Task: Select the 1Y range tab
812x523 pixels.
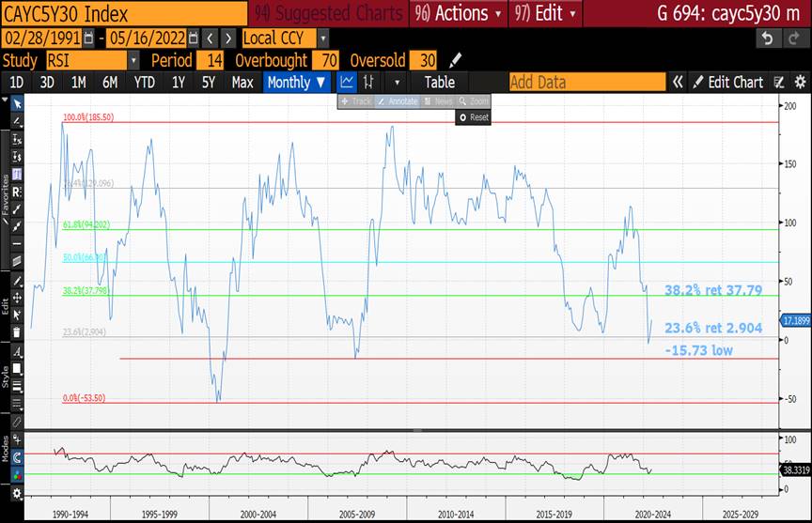Action: click(179, 83)
